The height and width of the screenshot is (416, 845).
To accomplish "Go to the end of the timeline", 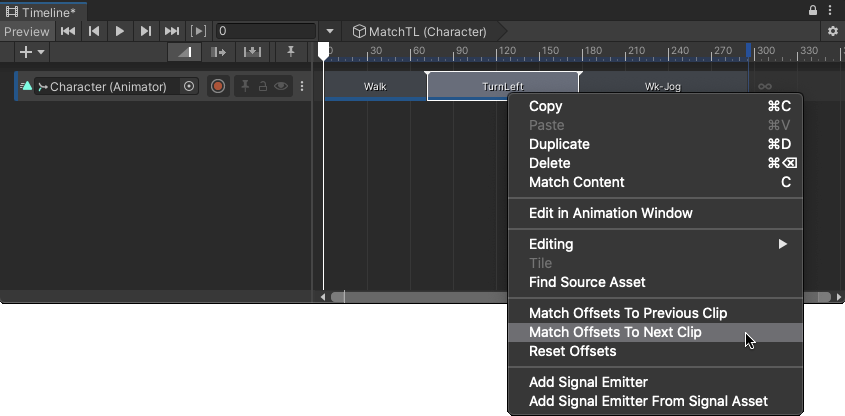I will coord(172,31).
